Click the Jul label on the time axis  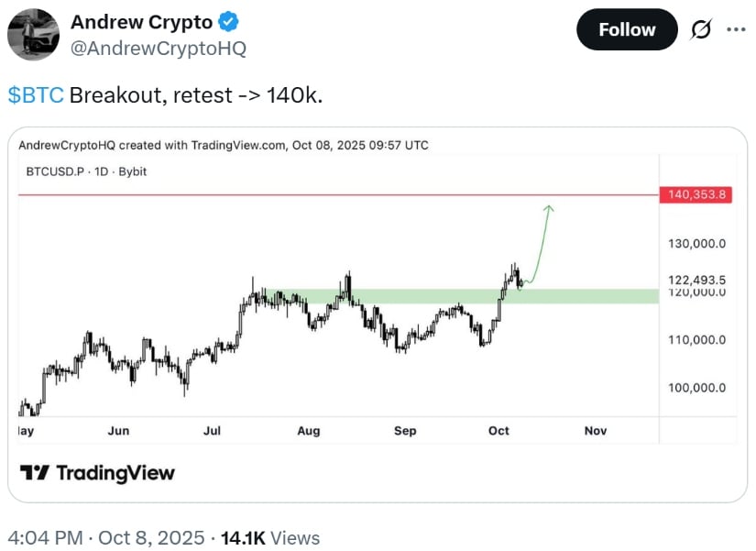[x=214, y=430]
